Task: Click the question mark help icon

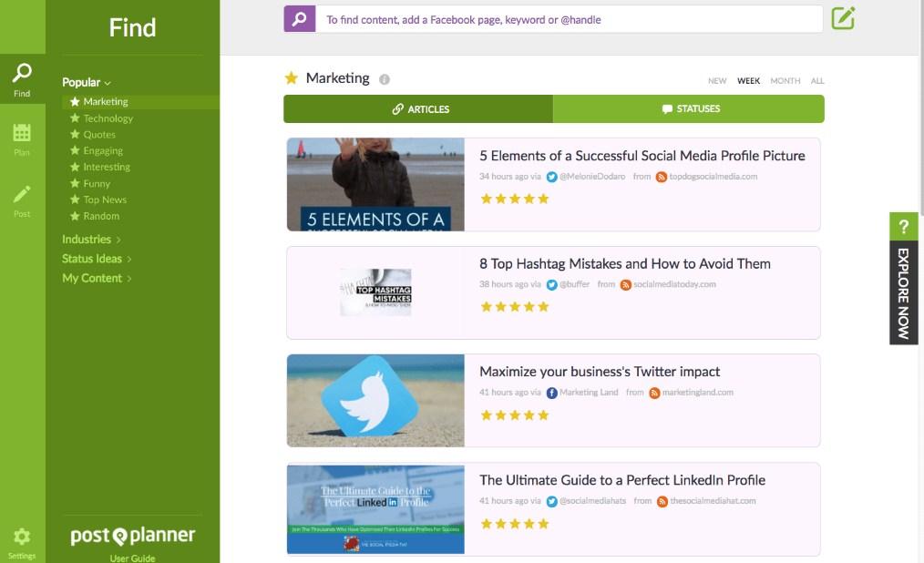Action: click(x=903, y=226)
